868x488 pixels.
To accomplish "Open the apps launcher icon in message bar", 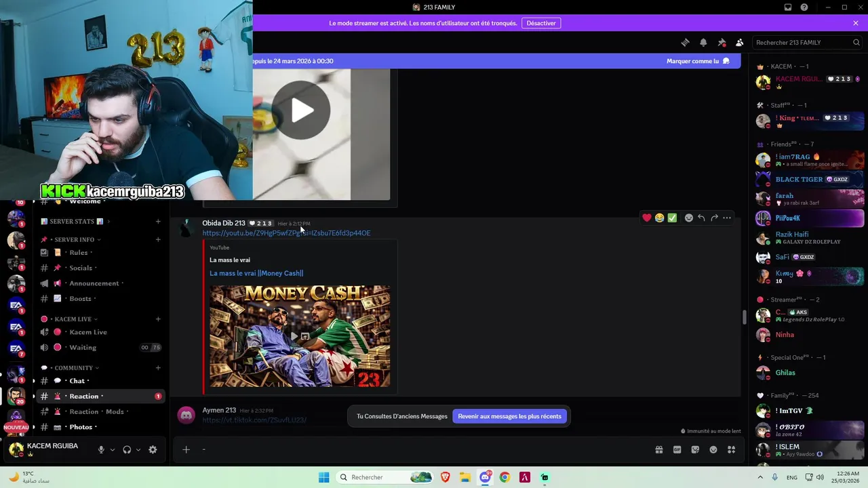I will (x=731, y=449).
